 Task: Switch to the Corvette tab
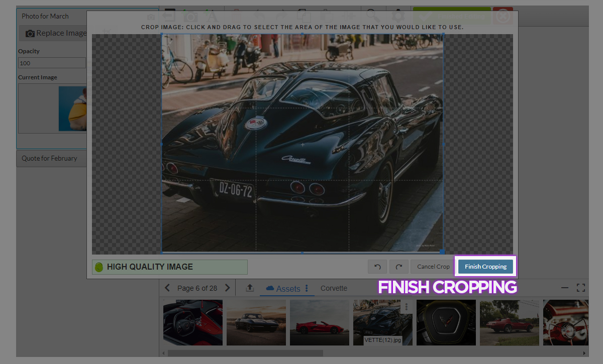click(334, 288)
